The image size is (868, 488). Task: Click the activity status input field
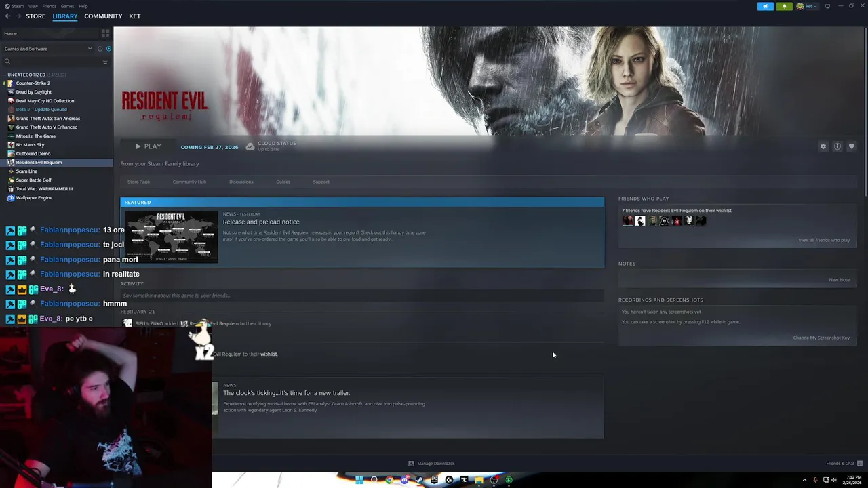[x=362, y=296]
